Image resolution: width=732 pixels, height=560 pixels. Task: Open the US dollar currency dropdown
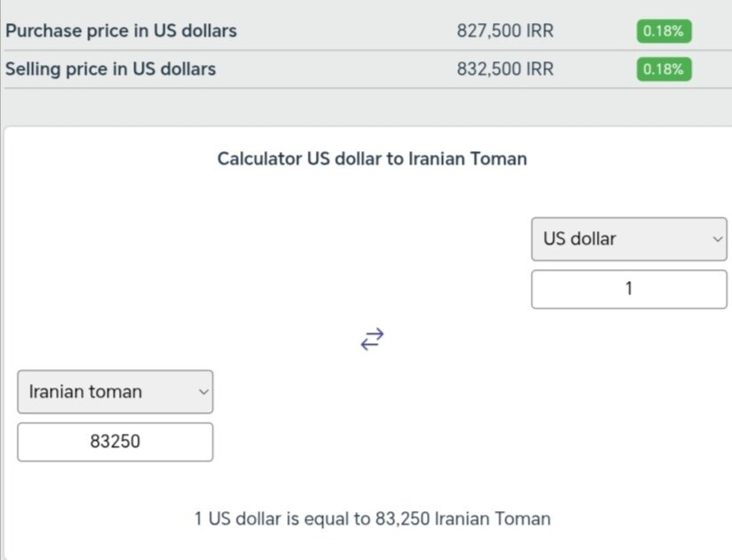(x=629, y=238)
